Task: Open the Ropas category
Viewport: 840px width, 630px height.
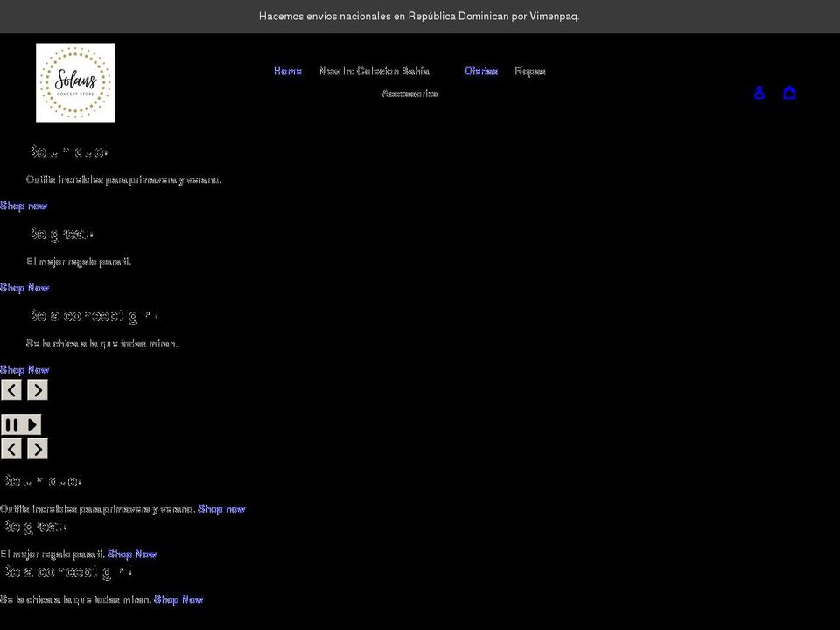Action: (x=529, y=71)
